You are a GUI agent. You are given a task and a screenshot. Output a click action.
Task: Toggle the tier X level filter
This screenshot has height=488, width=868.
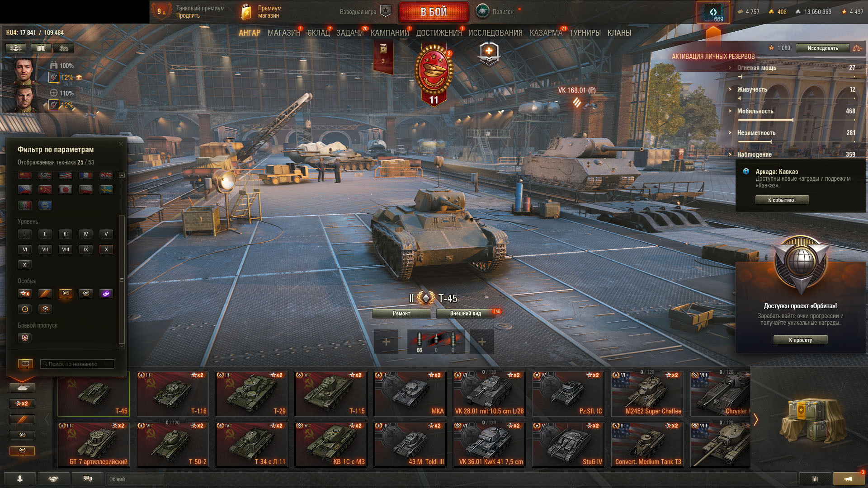pos(106,249)
